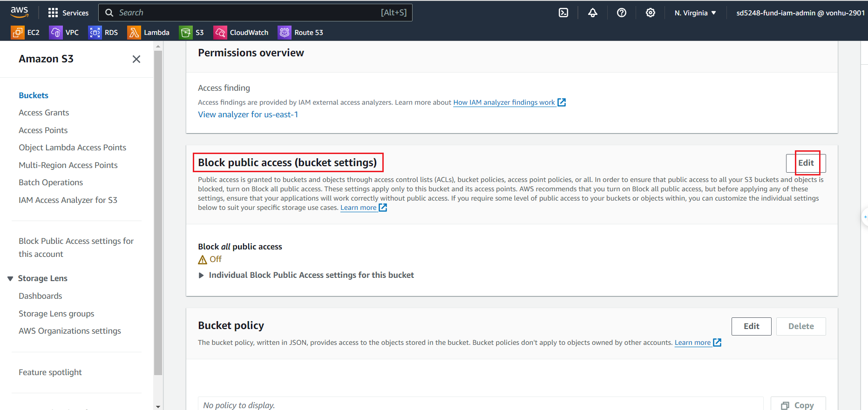Screen dimensions: 868x410
Task: Open the CloudShell terminal icon
Action: point(563,13)
